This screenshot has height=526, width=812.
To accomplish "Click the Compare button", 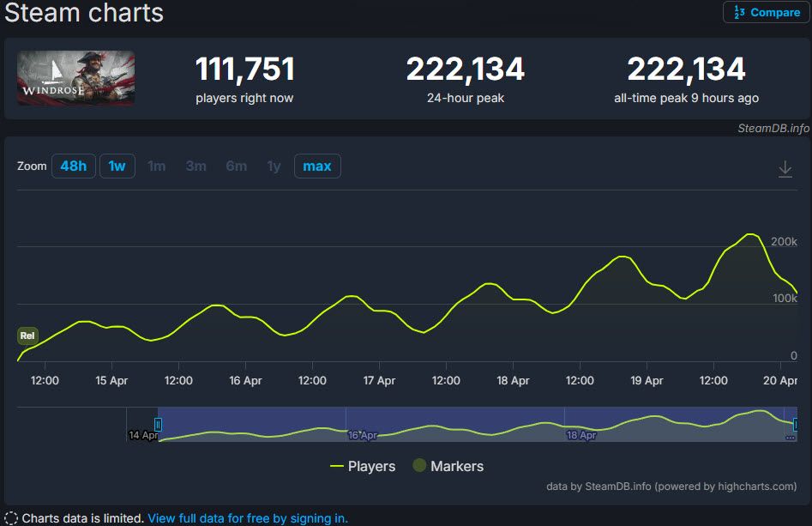I will click(x=766, y=13).
